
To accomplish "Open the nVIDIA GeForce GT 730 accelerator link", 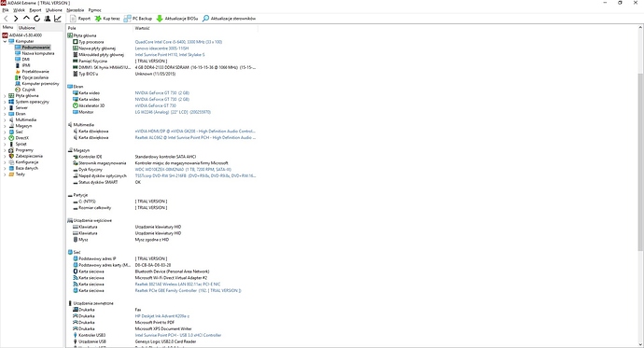I will point(155,105).
